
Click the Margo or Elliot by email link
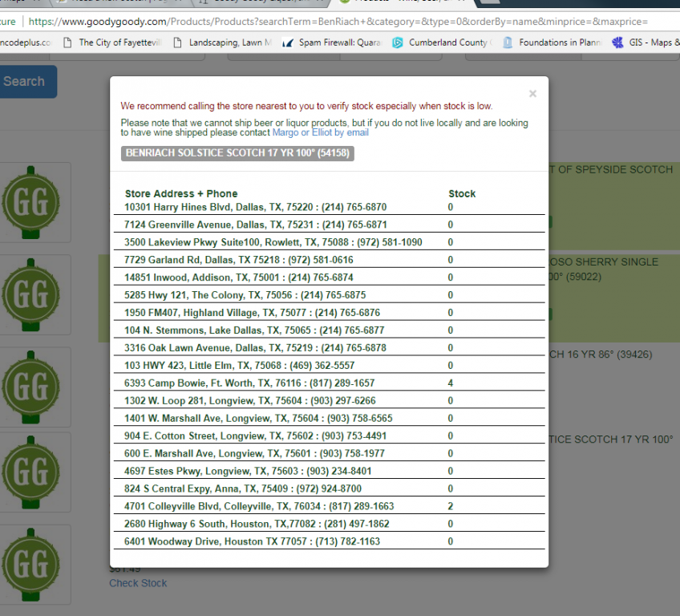point(321,132)
